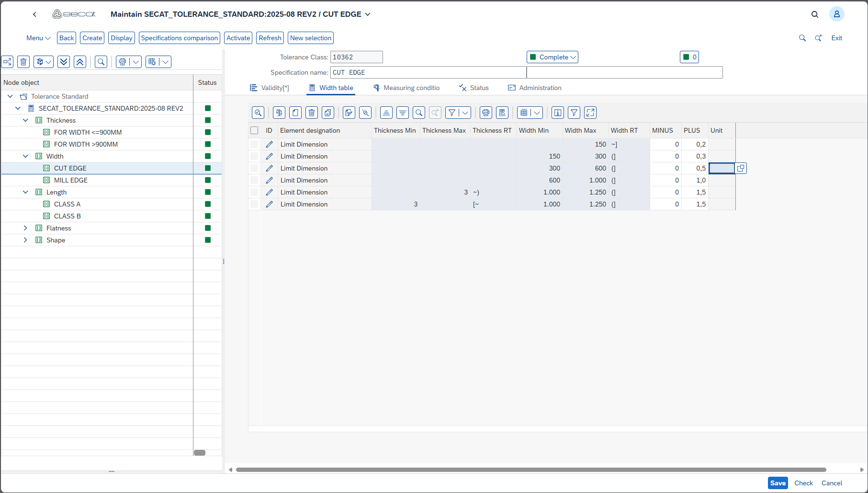The height and width of the screenshot is (493, 868).
Task: Click the Save button
Action: point(778,483)
